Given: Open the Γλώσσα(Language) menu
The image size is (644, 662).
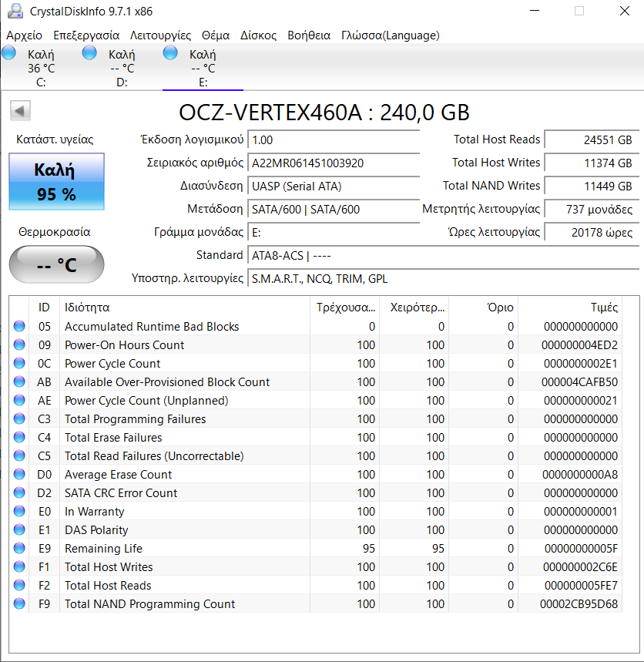Looking at the screenshot, I should pyautogui.click(x=390, y=35).
